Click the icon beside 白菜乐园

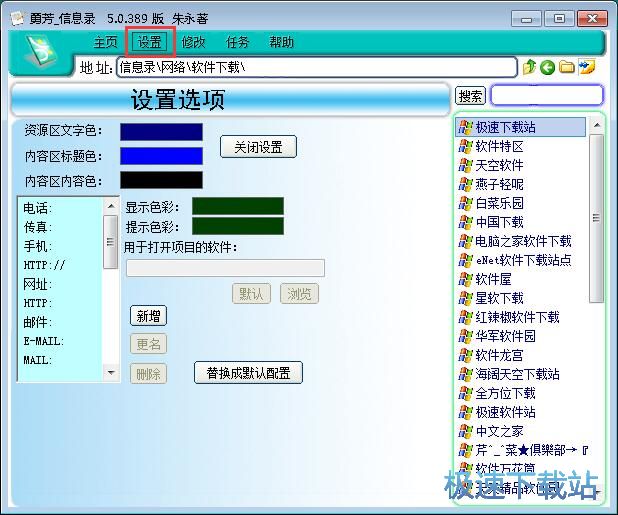click(465, 203)
